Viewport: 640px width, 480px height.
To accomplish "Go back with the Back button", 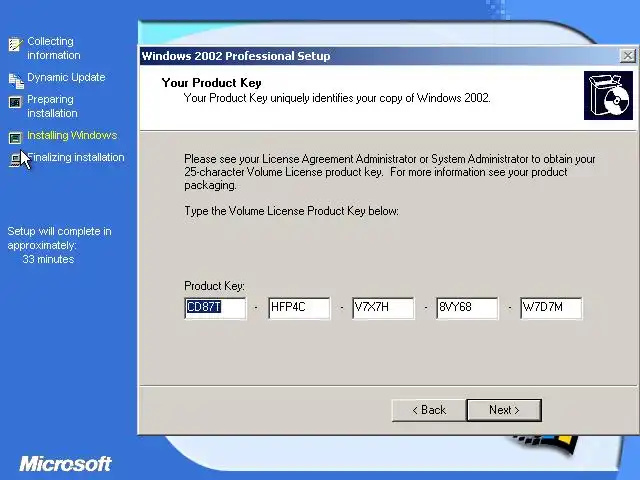I will [x=429, y=410].
